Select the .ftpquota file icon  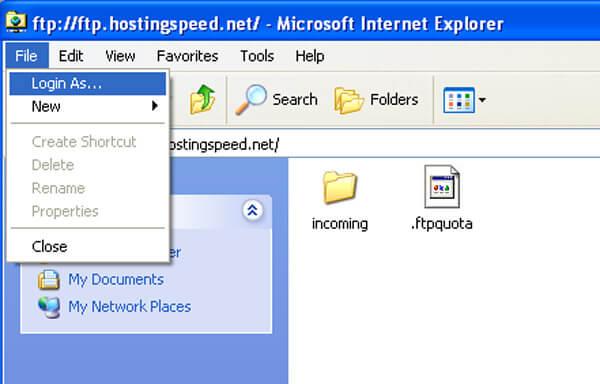(442, 187)
